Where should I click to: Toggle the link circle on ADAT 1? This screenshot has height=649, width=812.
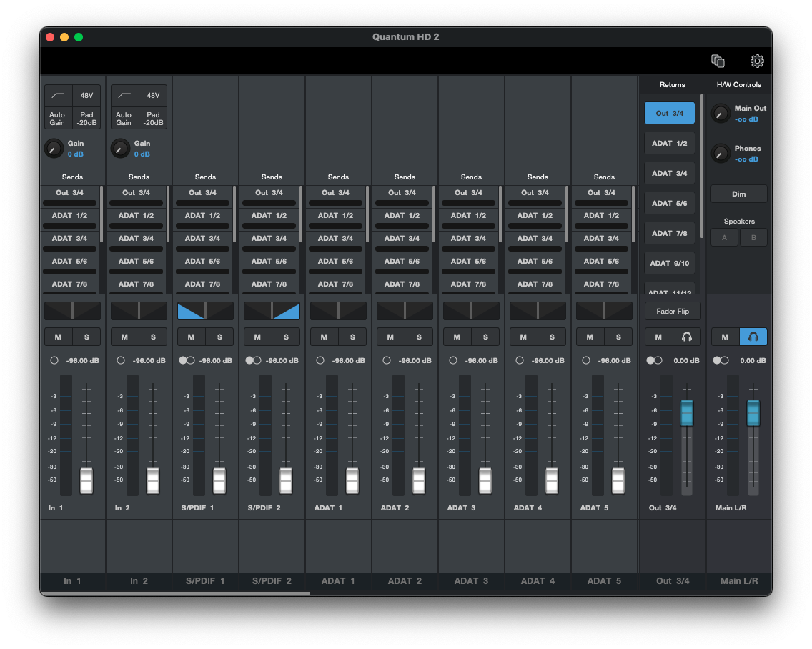point(320,360)
